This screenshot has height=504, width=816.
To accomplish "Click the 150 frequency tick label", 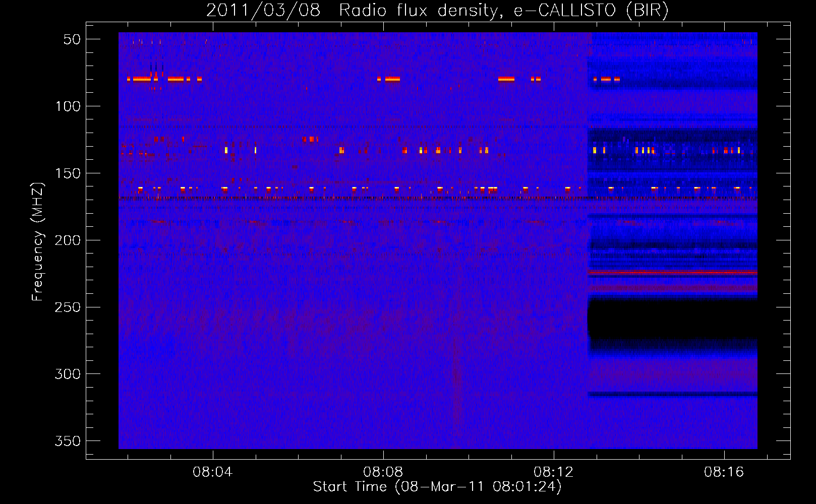I will pos(68,173).
